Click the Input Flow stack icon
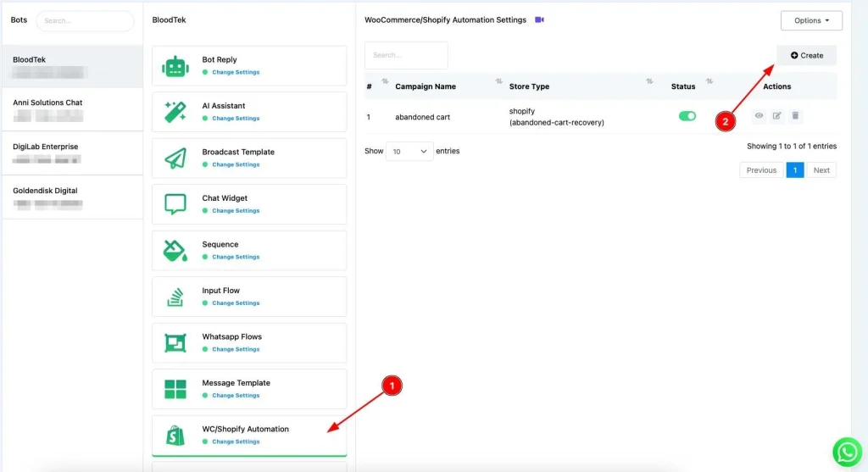 click(x=175, y=297)
